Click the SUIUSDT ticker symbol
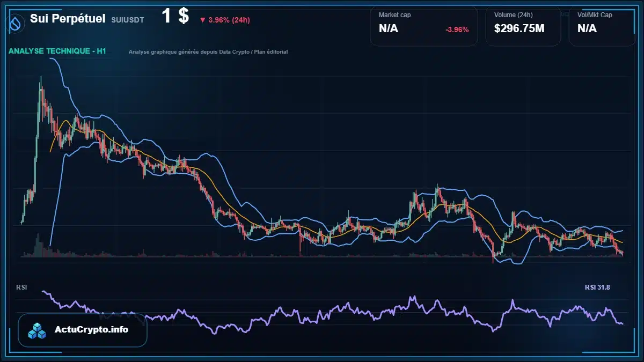Viewport: 644px width, 362px height. [129, 20]
